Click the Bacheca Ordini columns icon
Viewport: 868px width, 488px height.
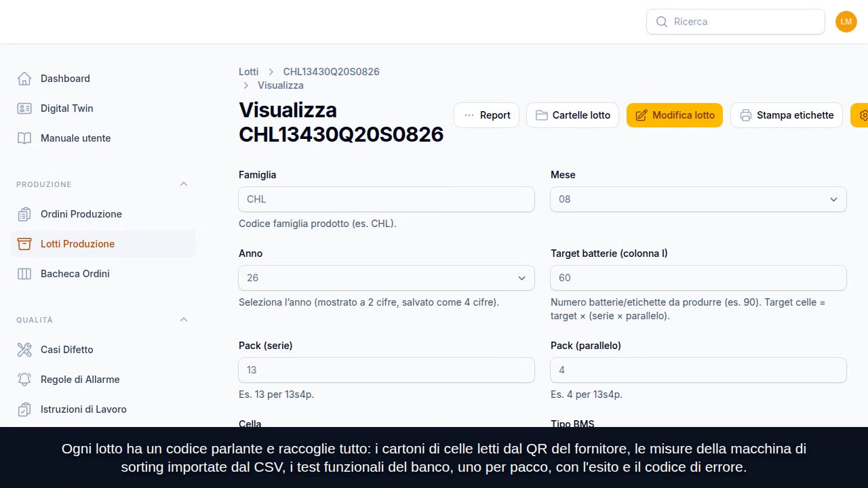(x=24, y=274)
